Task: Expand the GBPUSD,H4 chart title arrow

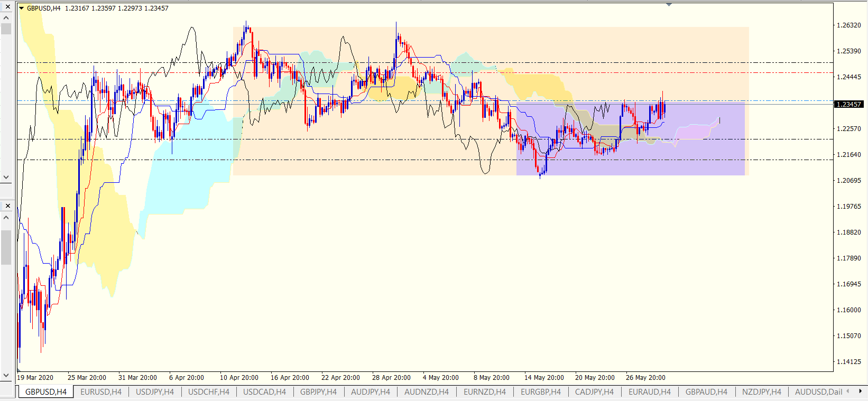Action: point(22,8)
